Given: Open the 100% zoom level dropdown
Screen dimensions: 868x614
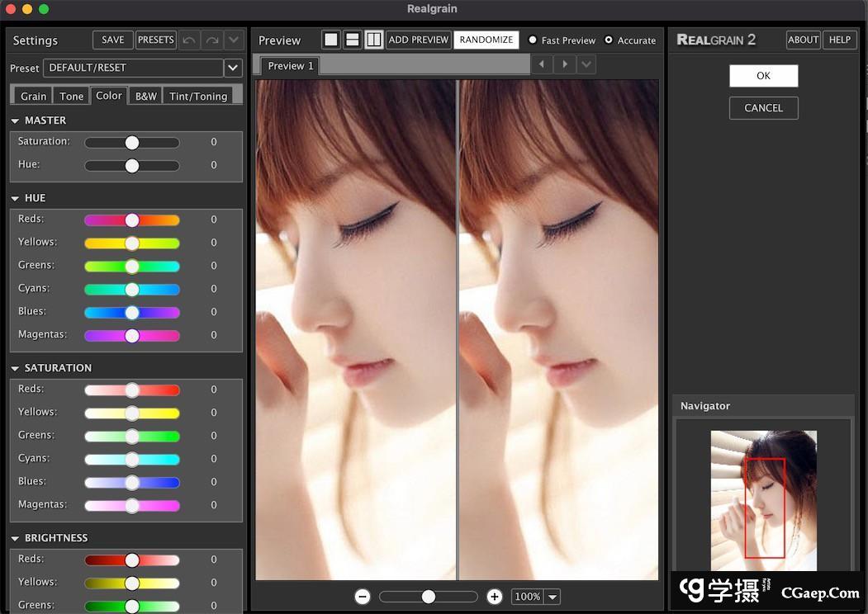Looking at the screenshot, I should click(x=553, y=597).
